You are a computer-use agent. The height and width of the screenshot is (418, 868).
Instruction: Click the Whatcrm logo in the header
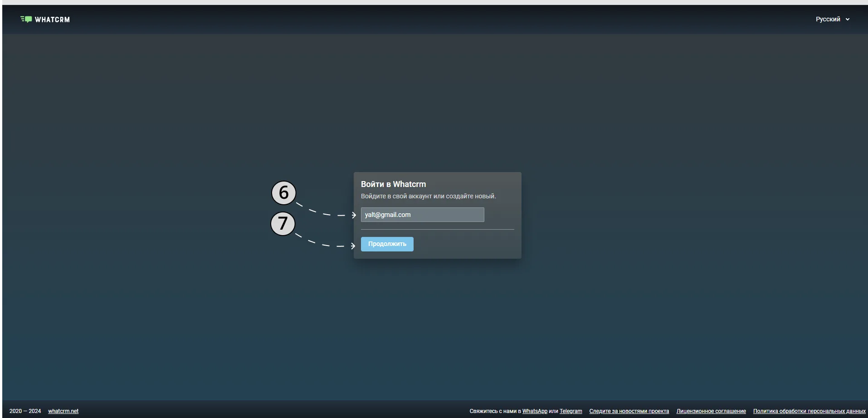pyautogui.click(x=45, y=20)
